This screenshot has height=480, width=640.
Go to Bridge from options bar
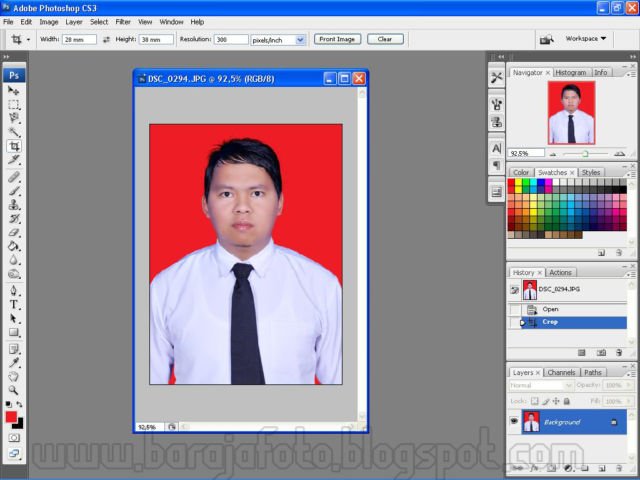tap(546, 40)
